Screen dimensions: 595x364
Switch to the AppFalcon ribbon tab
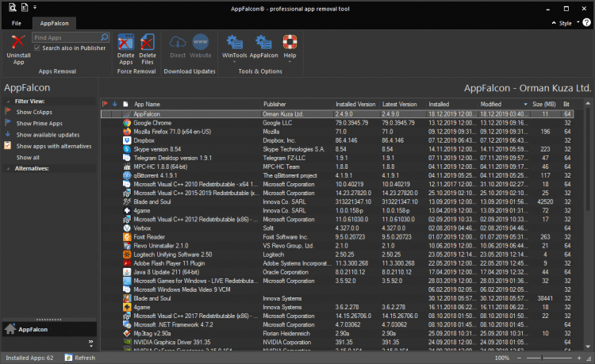54,24
